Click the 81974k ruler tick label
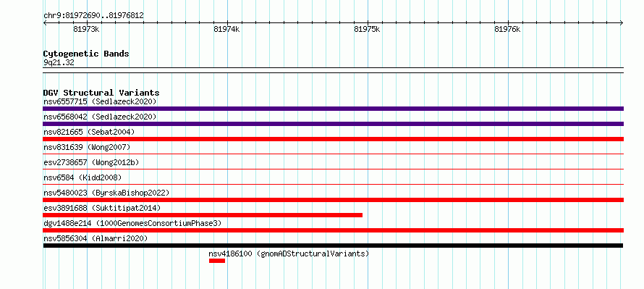Screen dimensions: 644x289 point(226,29)
